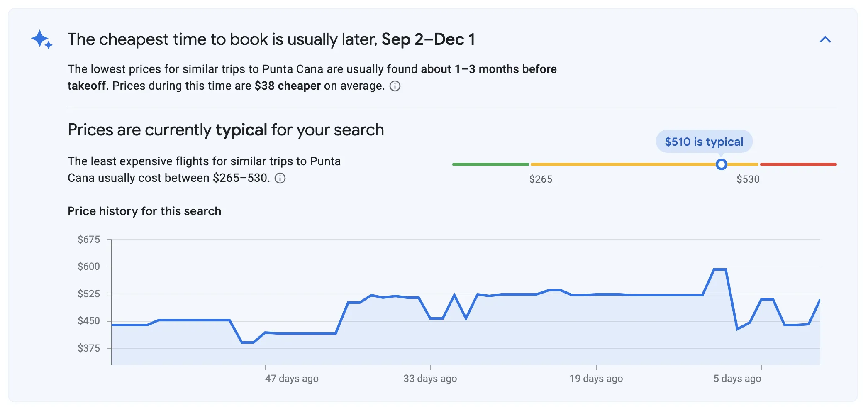Select the yellow typical-price bar segment
Image resolution: width=868 pixels, height=411 pixels.
tap(622, 164)
